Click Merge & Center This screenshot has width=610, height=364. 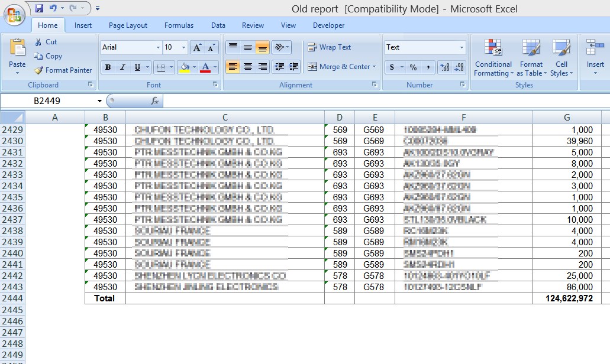[x=339, y=67]
